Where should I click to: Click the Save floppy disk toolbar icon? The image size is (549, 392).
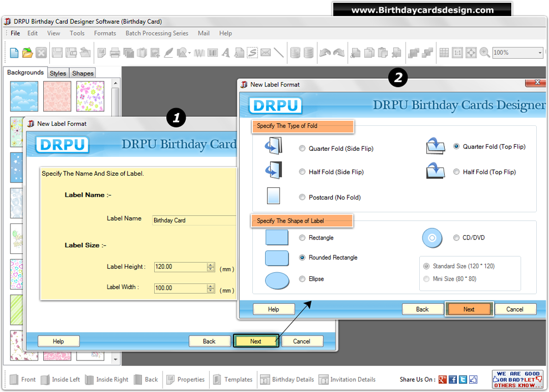point(57,53)
